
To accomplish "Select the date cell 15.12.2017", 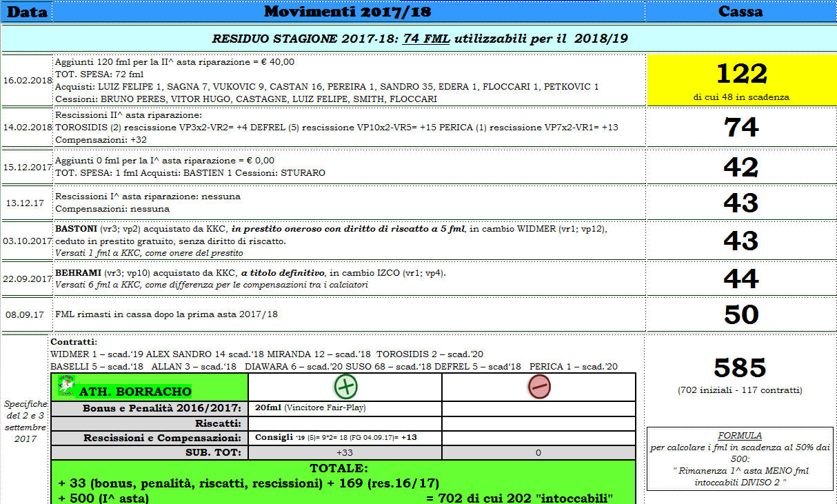I will click(x=26, y=167).
